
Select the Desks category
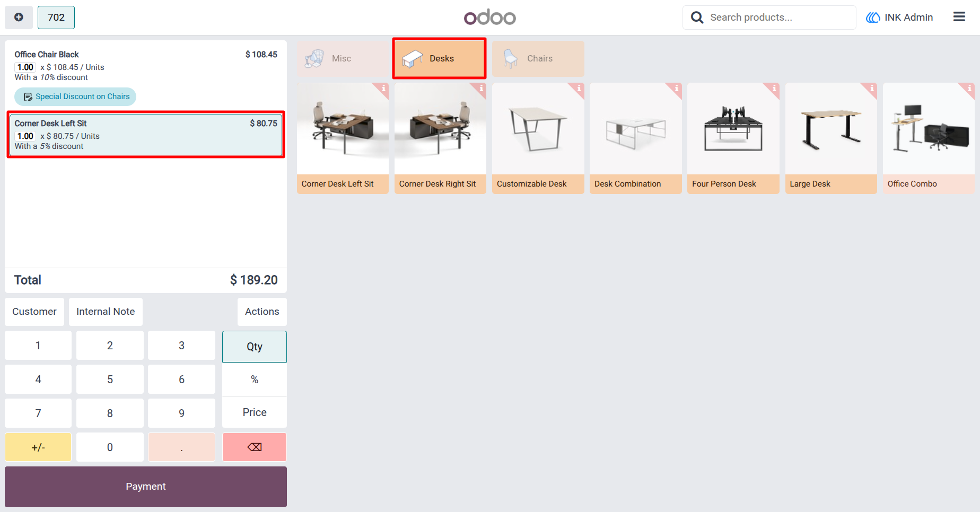pyautogui.click(x=439, y=58)
